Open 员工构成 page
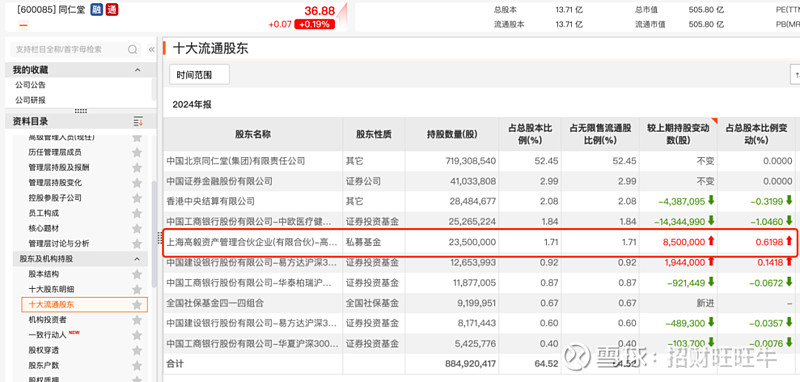Screen dimensions: 800x382 point(43,213)
